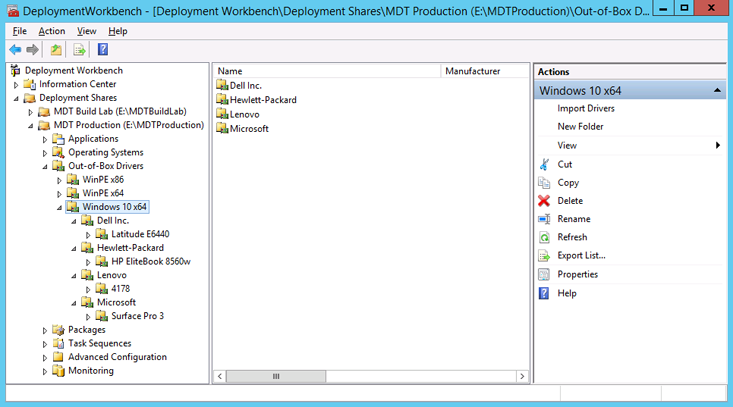Click the Cut scissors icon in Actions
This screenshot has width=733, height=407.
click(544, 164)
